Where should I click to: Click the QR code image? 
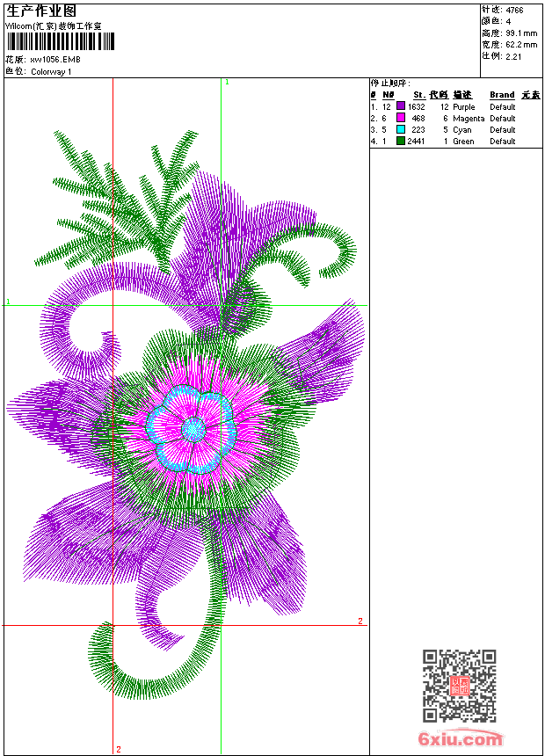pyautogui.click(x=459, y=686)
